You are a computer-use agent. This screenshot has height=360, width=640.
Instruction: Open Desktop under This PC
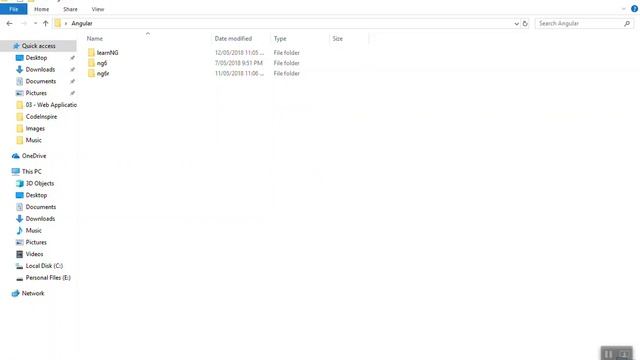36,195
